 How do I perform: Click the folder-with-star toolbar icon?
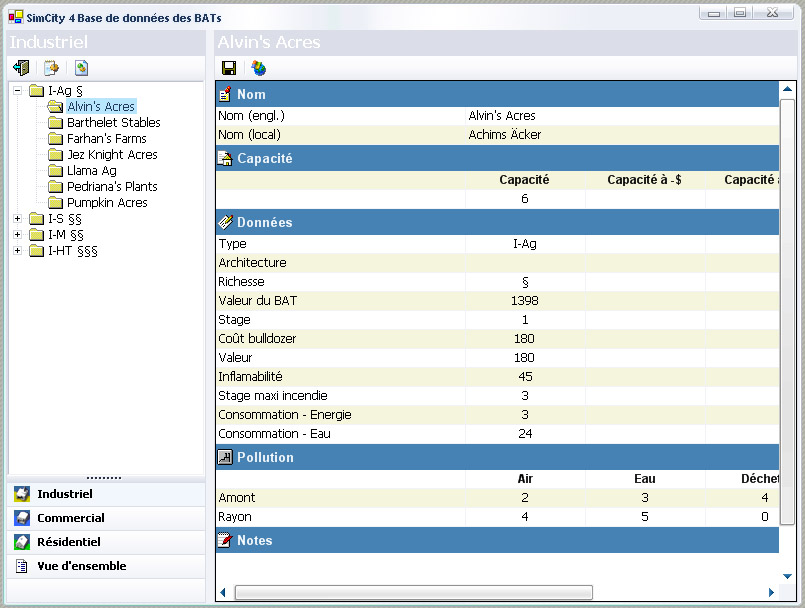click(51, 68)
